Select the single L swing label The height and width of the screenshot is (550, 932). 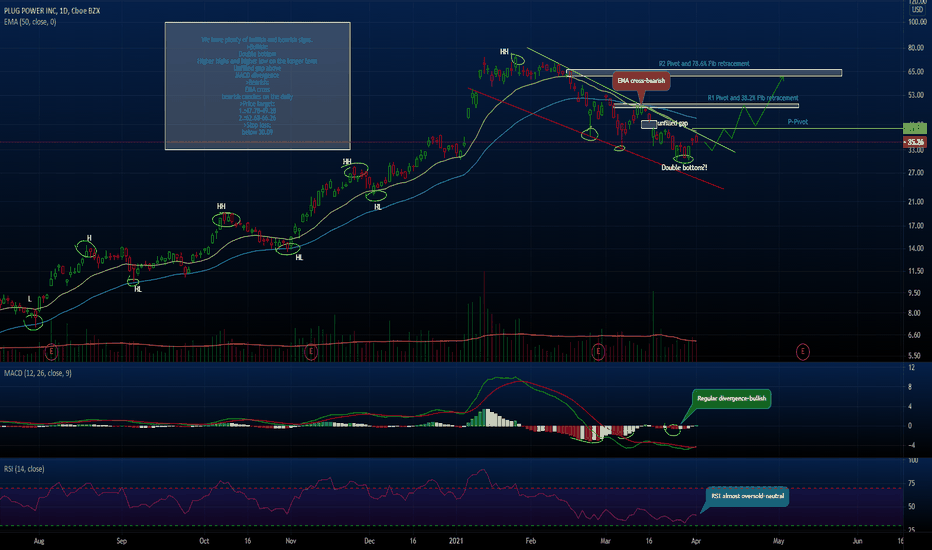[30, 299]
